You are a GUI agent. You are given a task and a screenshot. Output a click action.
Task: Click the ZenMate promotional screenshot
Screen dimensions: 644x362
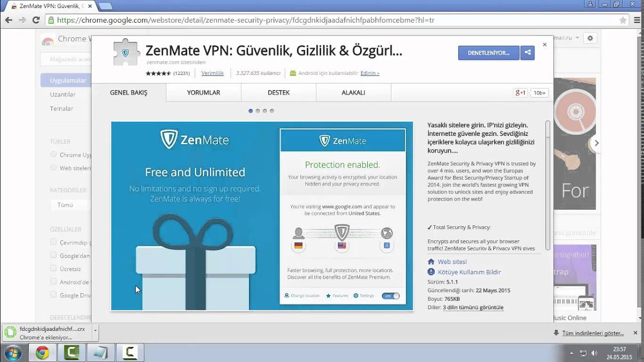(x=262, y=216)
